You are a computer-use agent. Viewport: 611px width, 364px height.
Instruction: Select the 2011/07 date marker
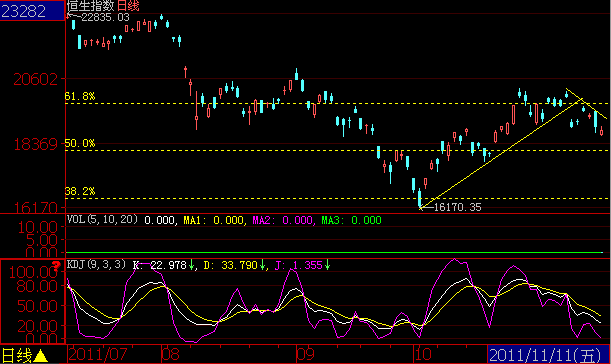click(x=98, y=354)
